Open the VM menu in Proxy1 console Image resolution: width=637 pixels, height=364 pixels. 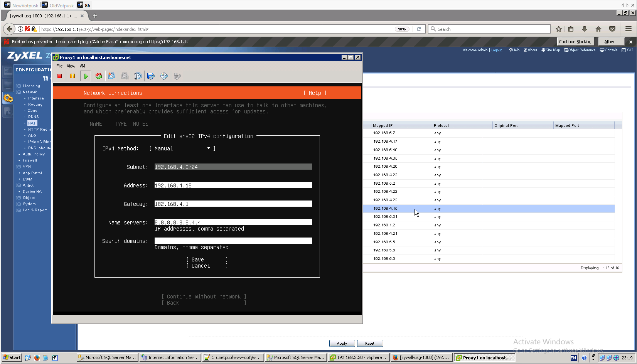click(82, 66)
